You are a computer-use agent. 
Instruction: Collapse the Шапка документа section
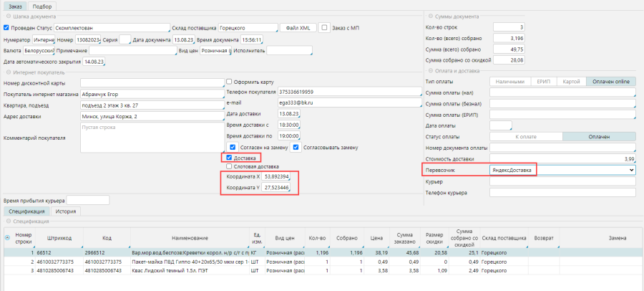(7, 17)
